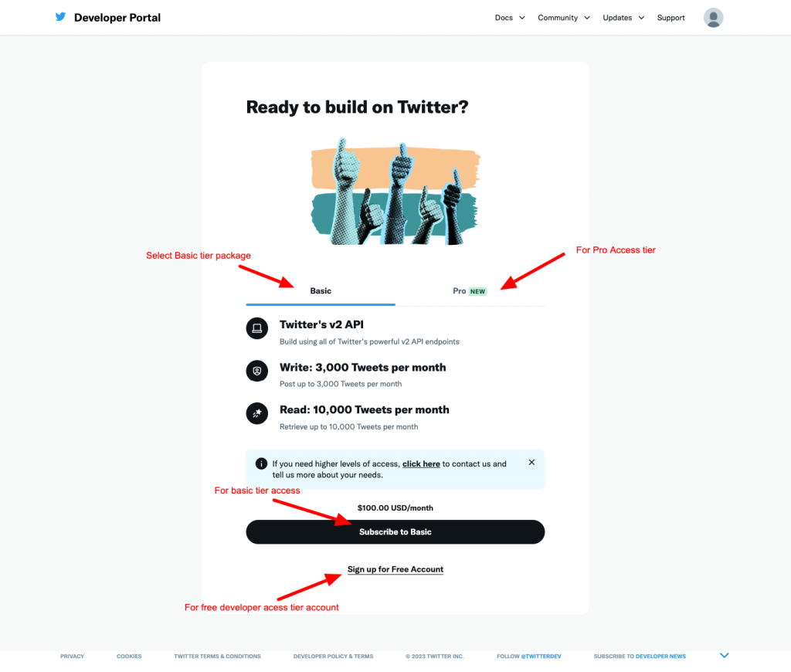The image size is (791, 672).
Task: Select the Write Tweets pencil icon
Action: pos(256,371)
